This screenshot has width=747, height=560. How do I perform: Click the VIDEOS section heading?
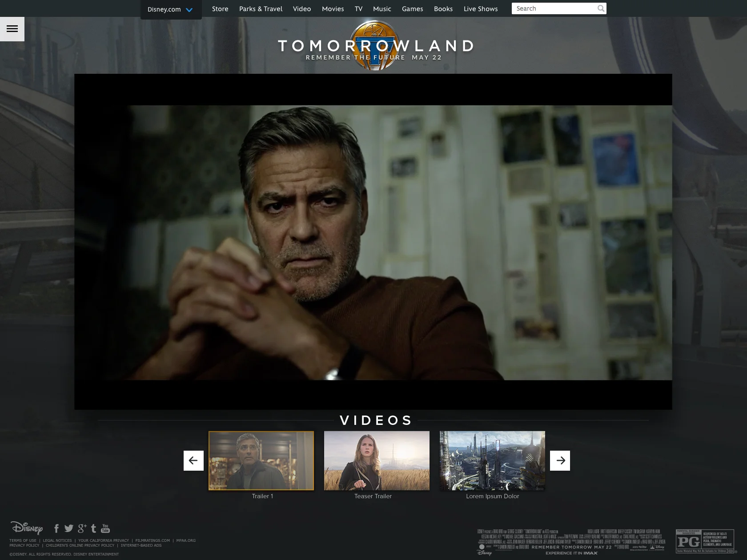[376, 420]
